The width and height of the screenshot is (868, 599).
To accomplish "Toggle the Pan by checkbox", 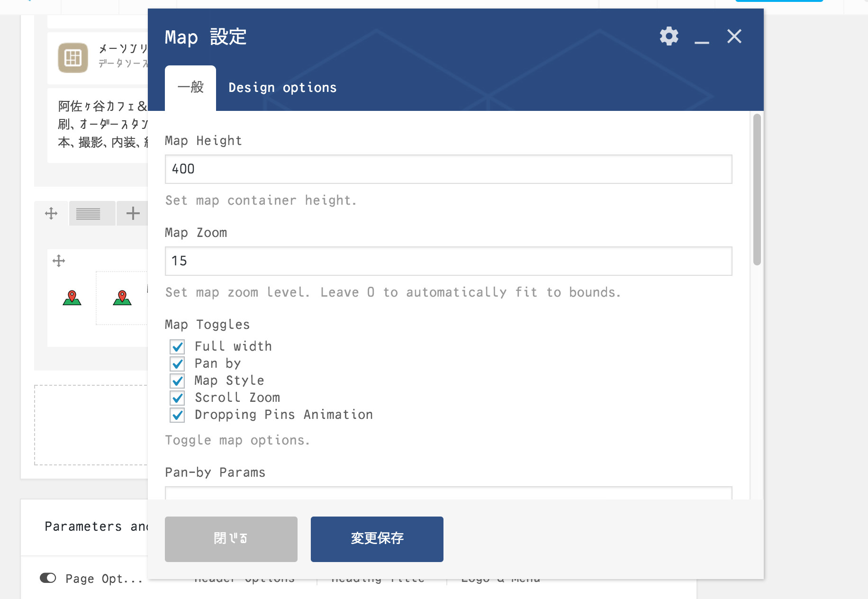I will (177, 364).
